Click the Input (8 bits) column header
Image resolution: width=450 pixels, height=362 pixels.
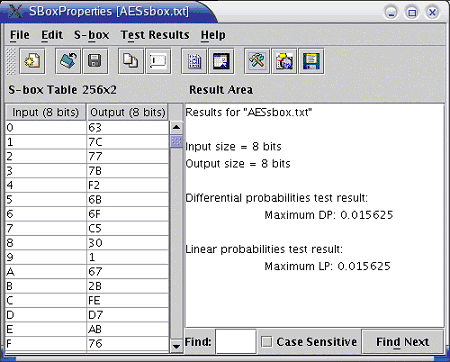(46, 112)
